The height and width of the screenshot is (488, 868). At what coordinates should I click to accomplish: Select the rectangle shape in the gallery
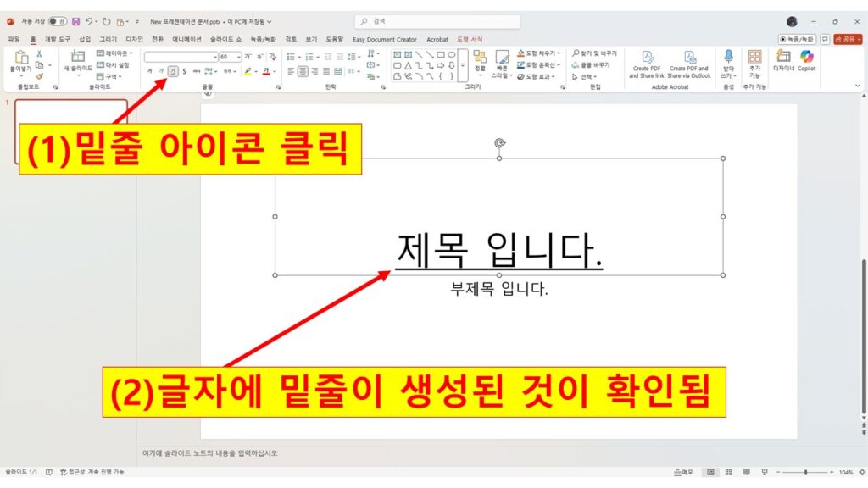(441, 55)
